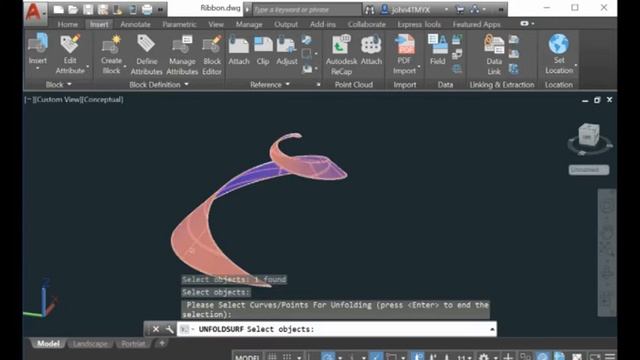Click the viewport [-] controls label
Screen dimensions: 640x360
point(29,99)
